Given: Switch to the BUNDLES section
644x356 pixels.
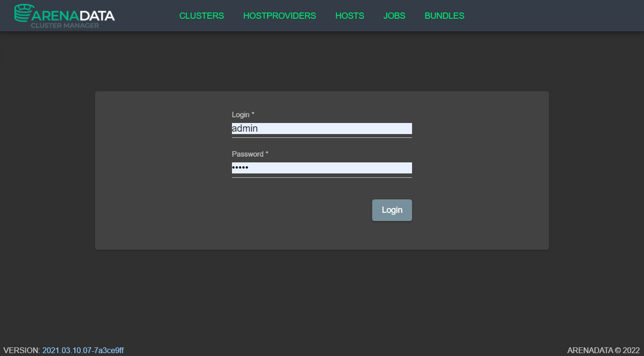Looking at the screenshot, I should [x=444, y=16].
